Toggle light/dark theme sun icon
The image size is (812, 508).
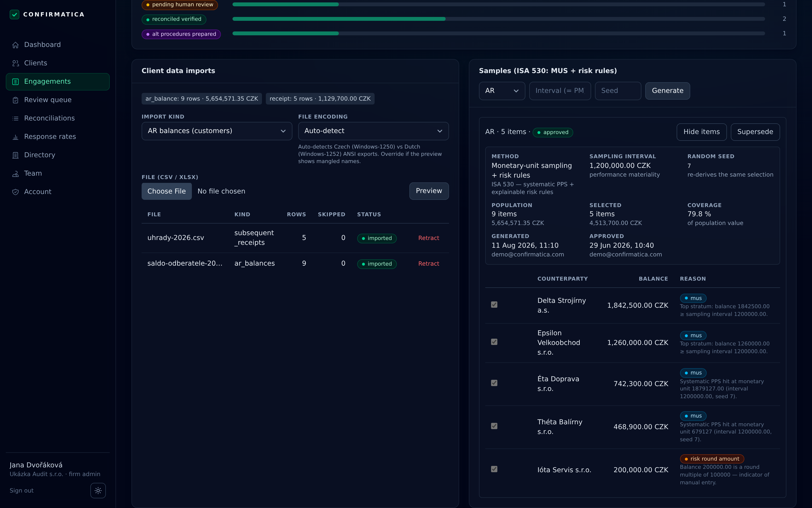point(98,491)
